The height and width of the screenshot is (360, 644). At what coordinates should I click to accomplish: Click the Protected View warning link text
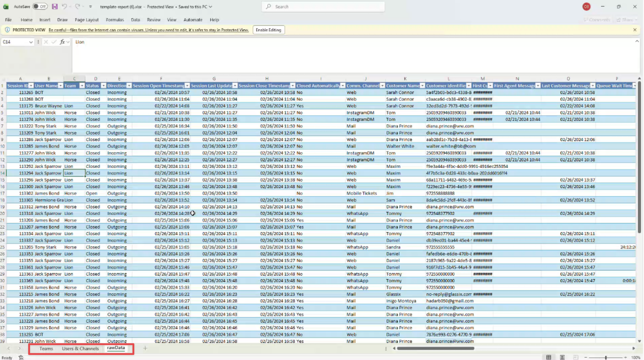point(149,30)
